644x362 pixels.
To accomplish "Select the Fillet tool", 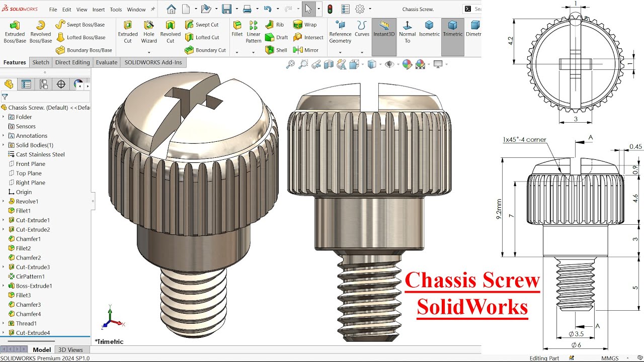I will tap(237, 29).
